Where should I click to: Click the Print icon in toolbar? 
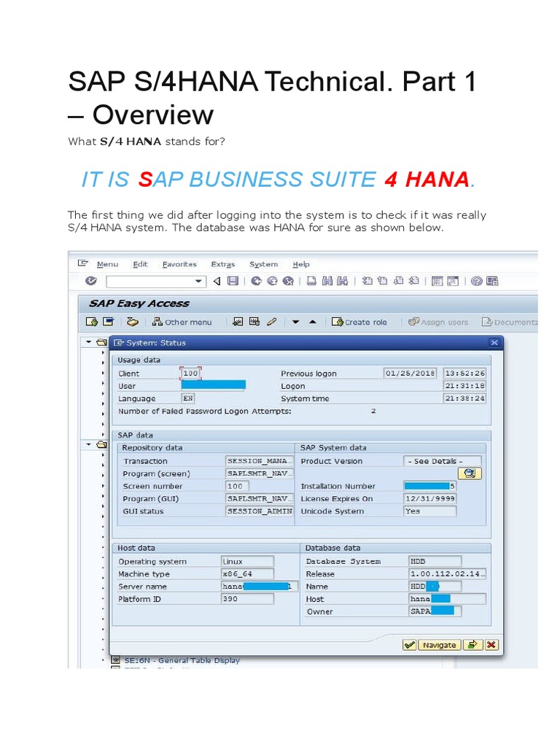311,281
